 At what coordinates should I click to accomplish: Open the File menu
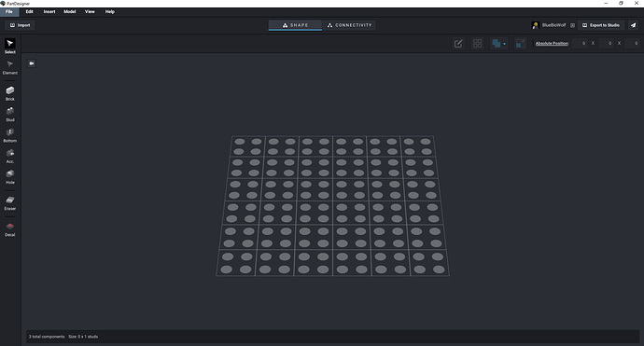click(9, 11)
